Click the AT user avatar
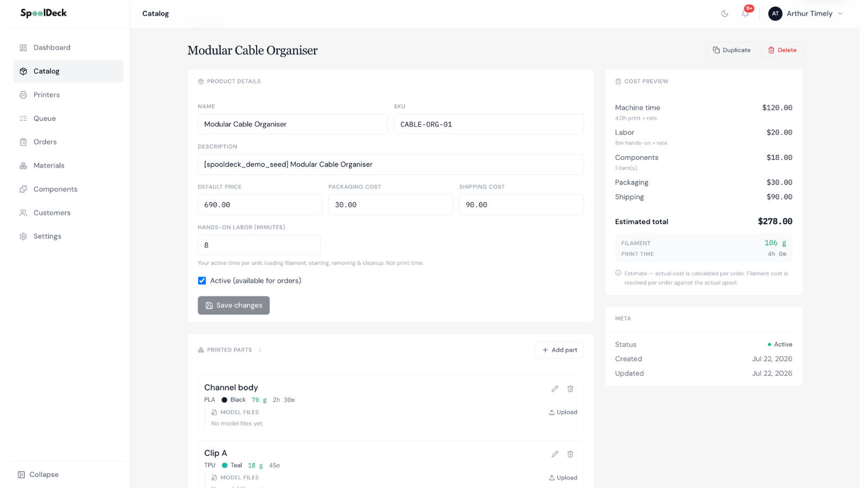This screenshot has width=868, height=488. (775, 14)
